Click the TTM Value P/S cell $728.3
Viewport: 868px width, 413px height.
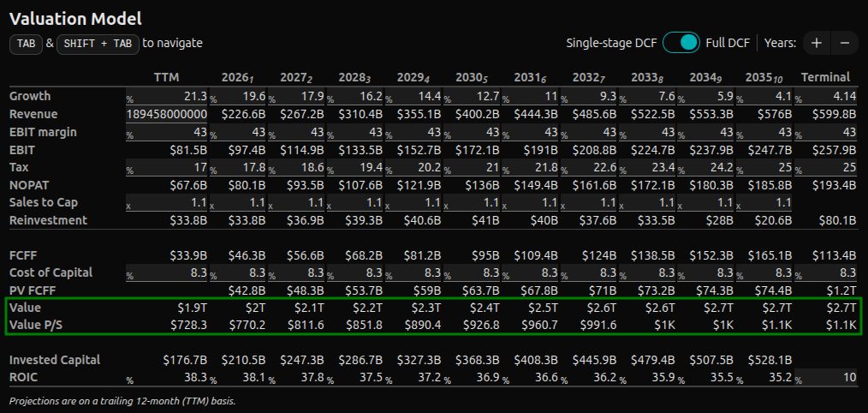coord(189,326)
